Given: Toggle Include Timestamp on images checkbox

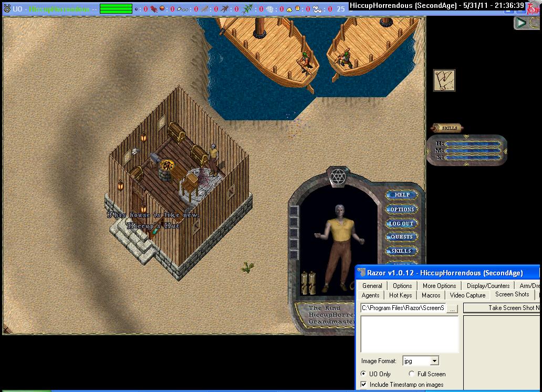Looking at the screenshot, I should (364, 385).
